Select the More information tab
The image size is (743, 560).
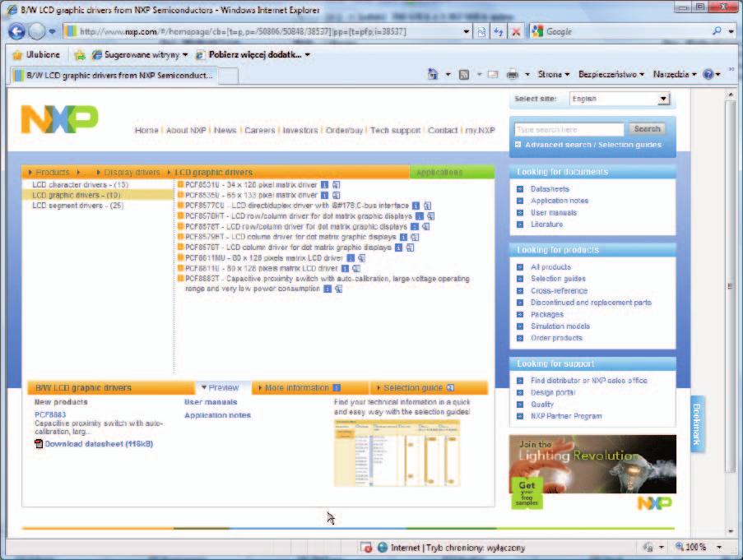click(x=310, y=387)
